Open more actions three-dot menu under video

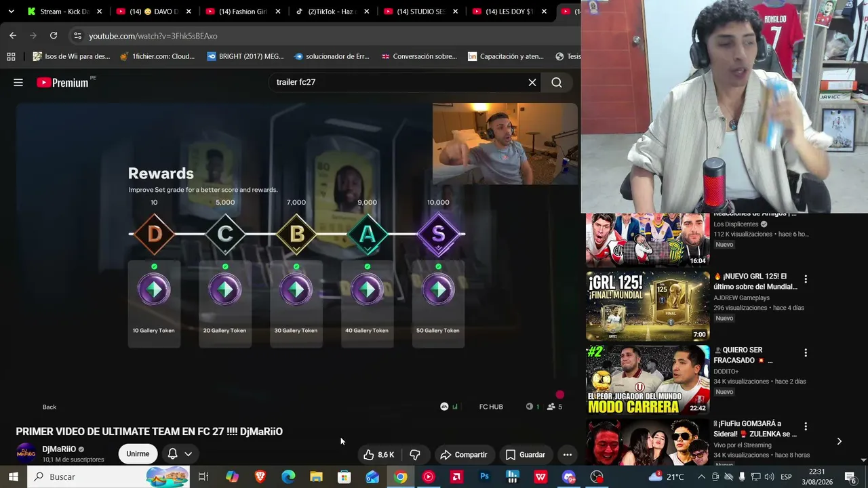coord(568,455)
